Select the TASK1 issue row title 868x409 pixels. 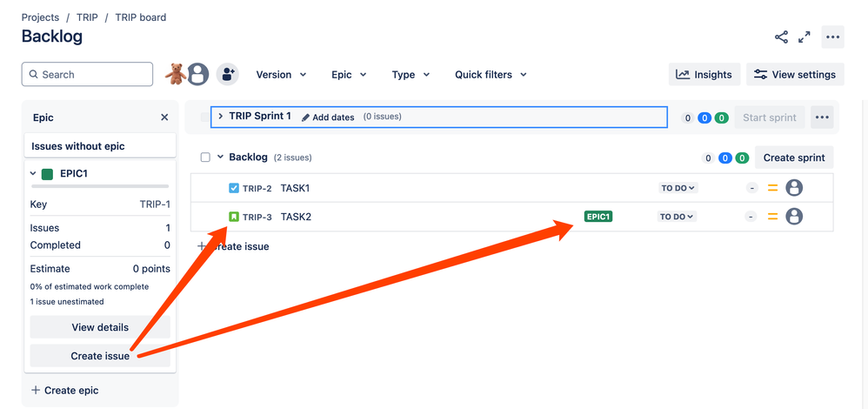pos(295,188)
